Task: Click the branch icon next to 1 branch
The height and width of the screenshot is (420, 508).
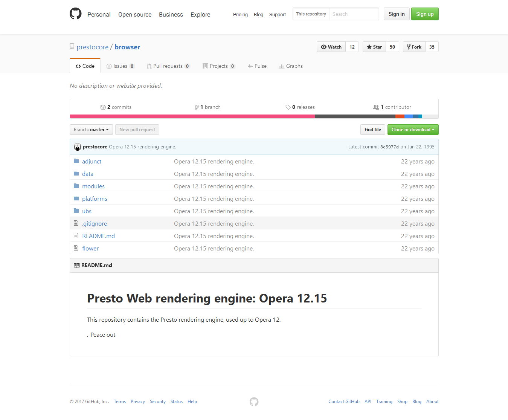Action: (x=197, y=107)
